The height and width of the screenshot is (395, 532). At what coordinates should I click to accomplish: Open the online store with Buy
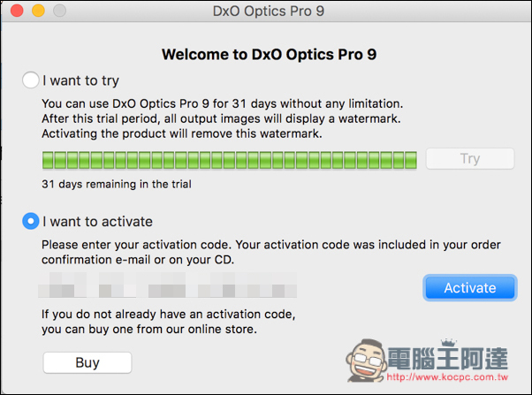tap(87, 362)
